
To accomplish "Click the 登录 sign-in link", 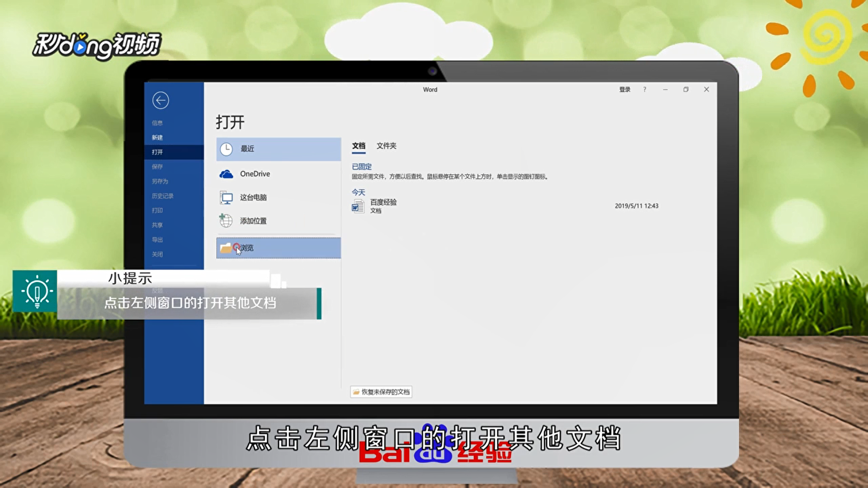I will click(x=625, y=89).
